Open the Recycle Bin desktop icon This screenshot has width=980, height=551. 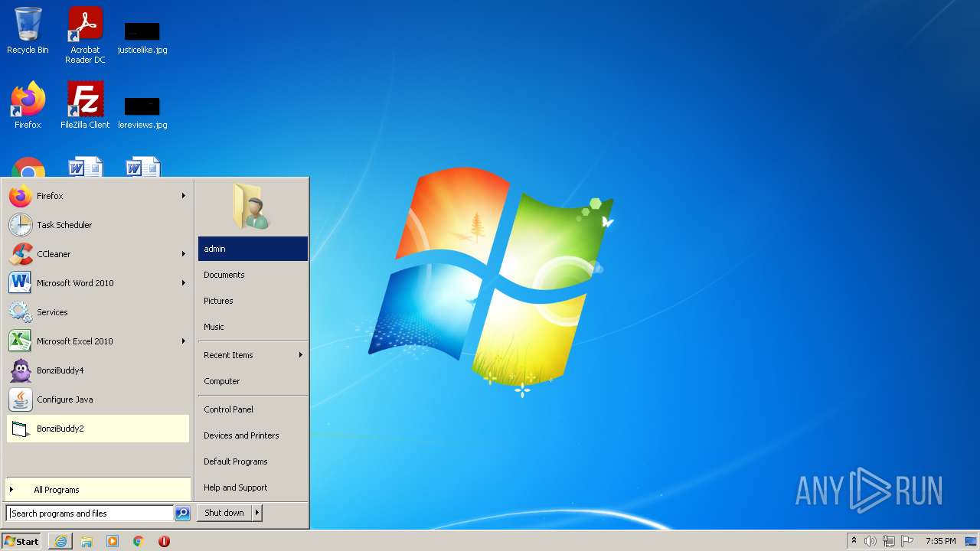point(28,31)
